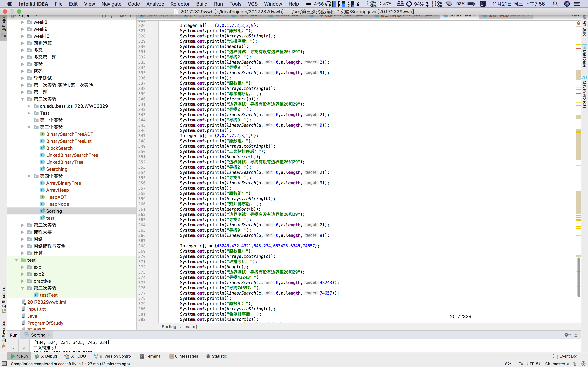Viewport: 588px width, 367px height.
Task: Collapse the 第四个实验 folder
Action: (29, 176)
